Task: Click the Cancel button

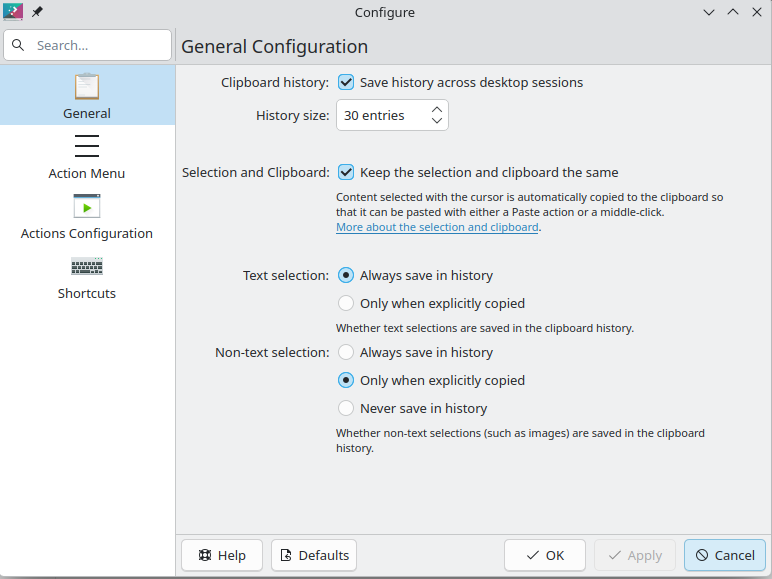Action: coord(725,555)
